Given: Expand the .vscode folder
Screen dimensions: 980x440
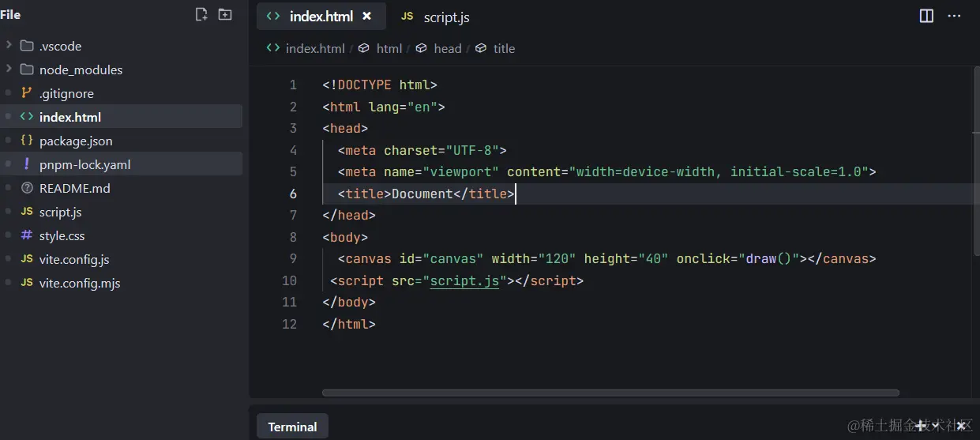Looking at the screenshot, I should [9, 46].
